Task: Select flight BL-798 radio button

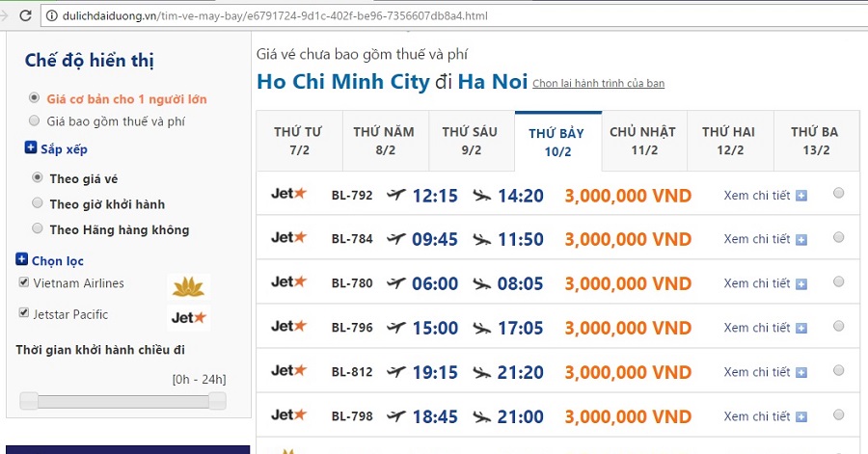Action: [839, 414]
